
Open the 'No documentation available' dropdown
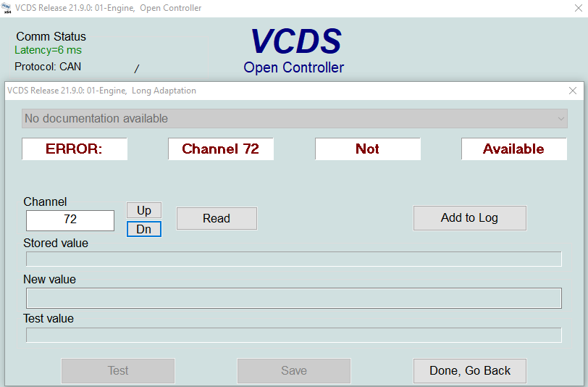pos(294,118)
